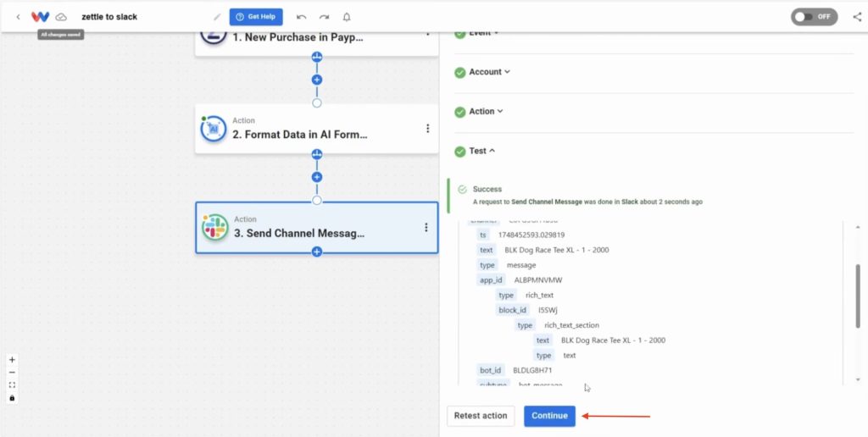
Task: Click the Continue button
Action: (x=549, y=416)
